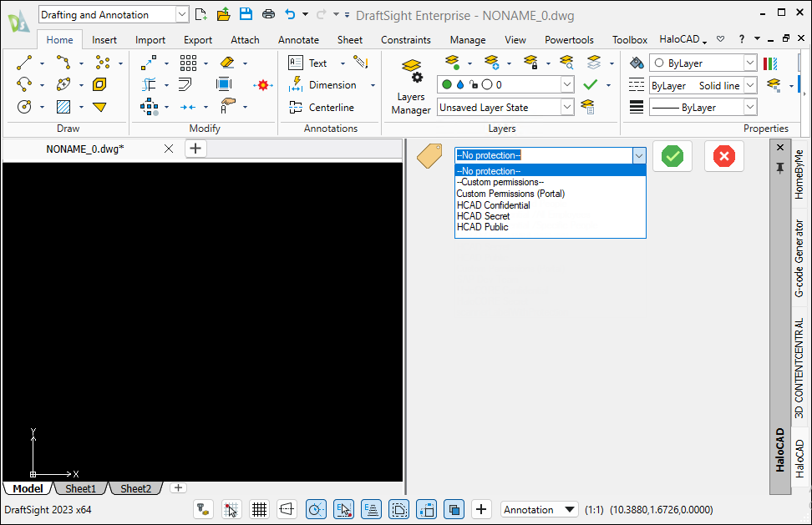Choose HCAD Confidential from protection list

[x=493, y=205]
